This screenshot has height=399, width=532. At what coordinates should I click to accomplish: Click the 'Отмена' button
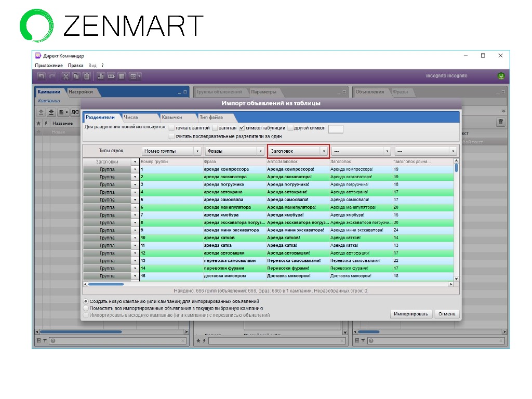coord(447,314)
